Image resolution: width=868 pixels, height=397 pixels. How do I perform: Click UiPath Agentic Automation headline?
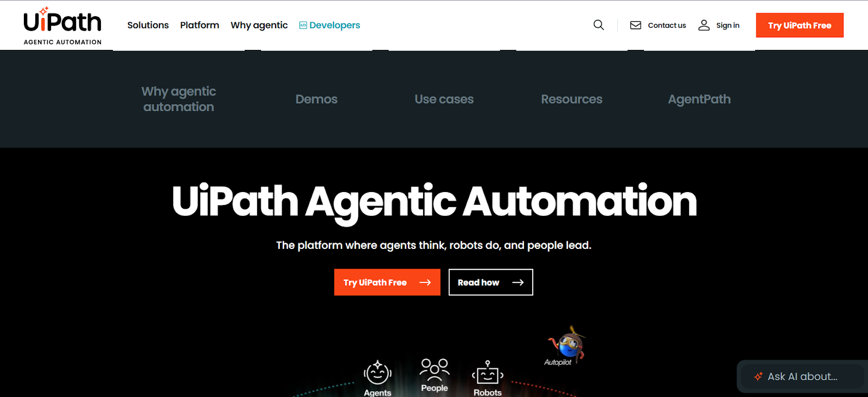tap(434, 202)
